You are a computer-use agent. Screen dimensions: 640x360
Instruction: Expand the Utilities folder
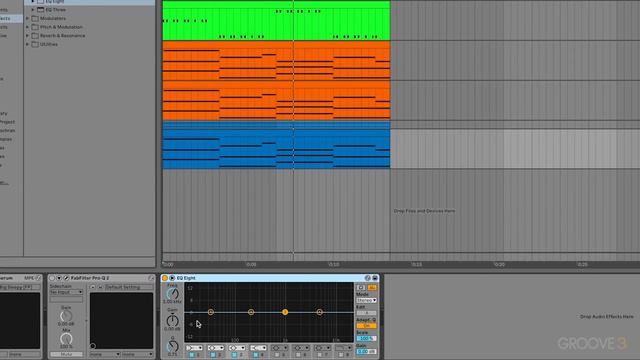click(x=27, y=44)
